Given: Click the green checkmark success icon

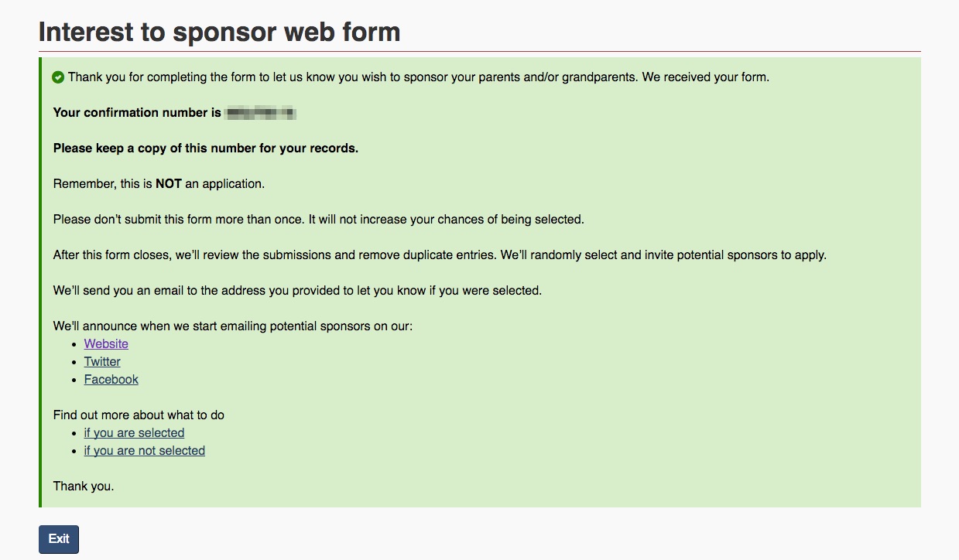Looking at the screenshot, I should pyautogui.click(x=58, y=77).
